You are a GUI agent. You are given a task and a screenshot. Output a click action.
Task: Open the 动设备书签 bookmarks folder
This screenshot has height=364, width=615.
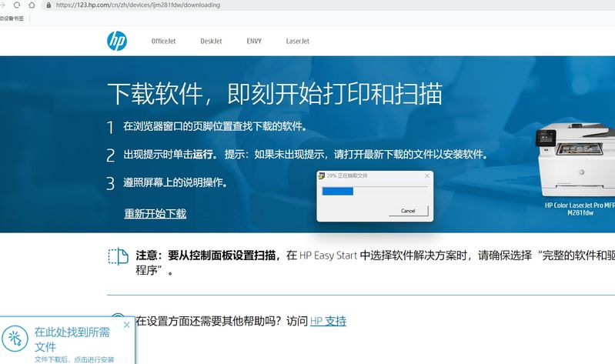pos(12,18)
